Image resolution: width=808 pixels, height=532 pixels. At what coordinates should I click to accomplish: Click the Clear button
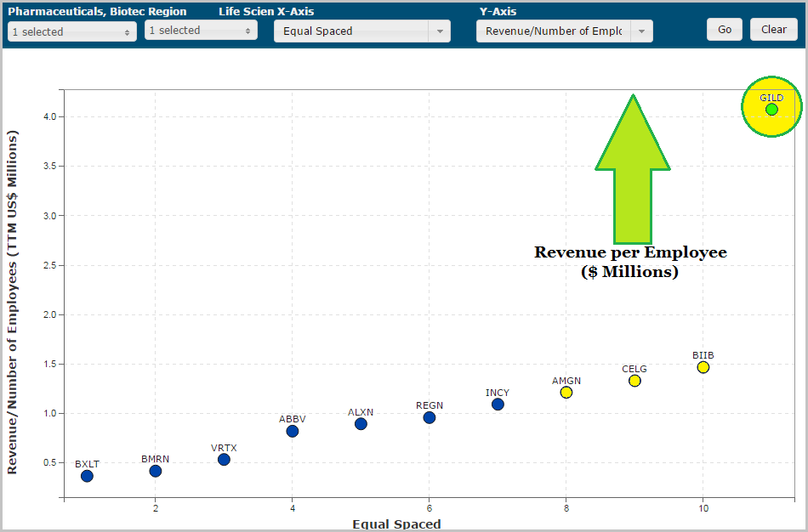[x=774, y=30]
